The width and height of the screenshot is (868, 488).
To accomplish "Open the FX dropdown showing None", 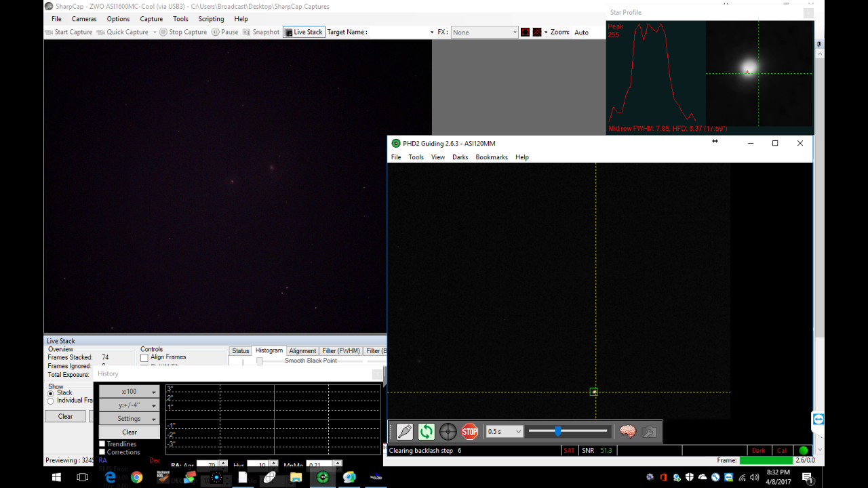I will (x=484, y=32).
